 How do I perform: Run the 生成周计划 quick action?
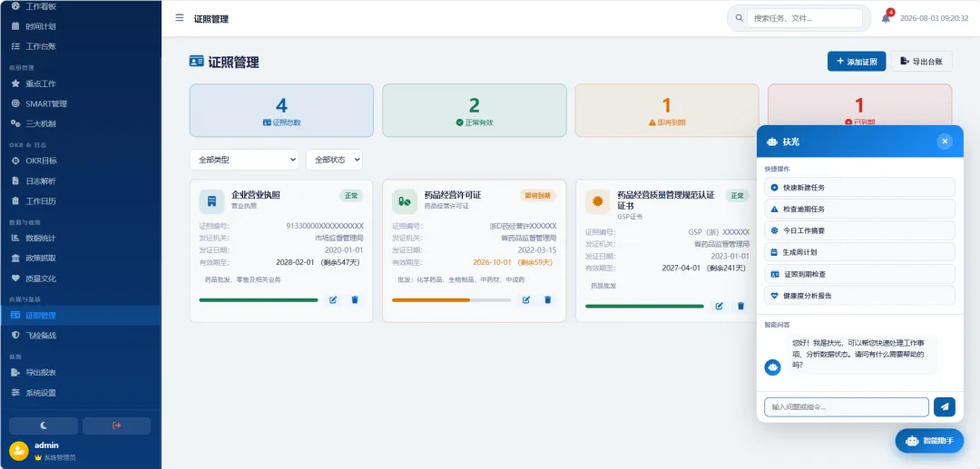click(x=859, y=252)
